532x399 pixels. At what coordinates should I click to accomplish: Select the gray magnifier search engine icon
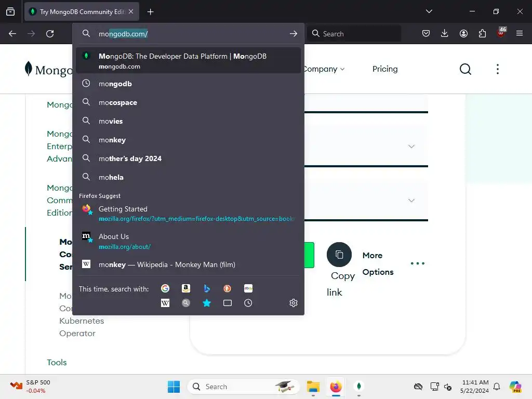185,303
